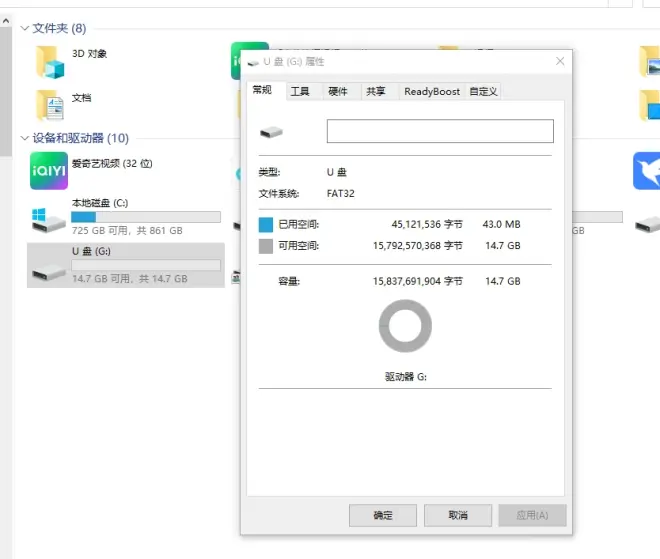This screenshot has height=559, width=660.
Task: Select the 本地磁盘 (C:) drive icon
Action: (48, 217)
